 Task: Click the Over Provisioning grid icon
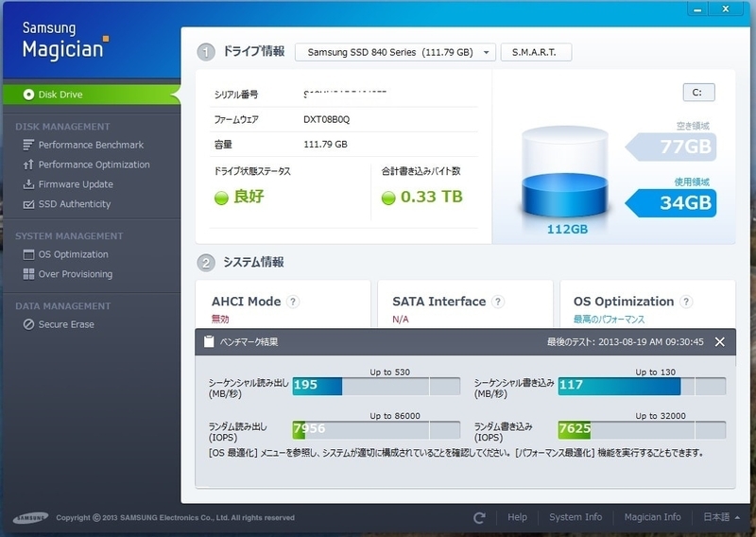(28, 274)
